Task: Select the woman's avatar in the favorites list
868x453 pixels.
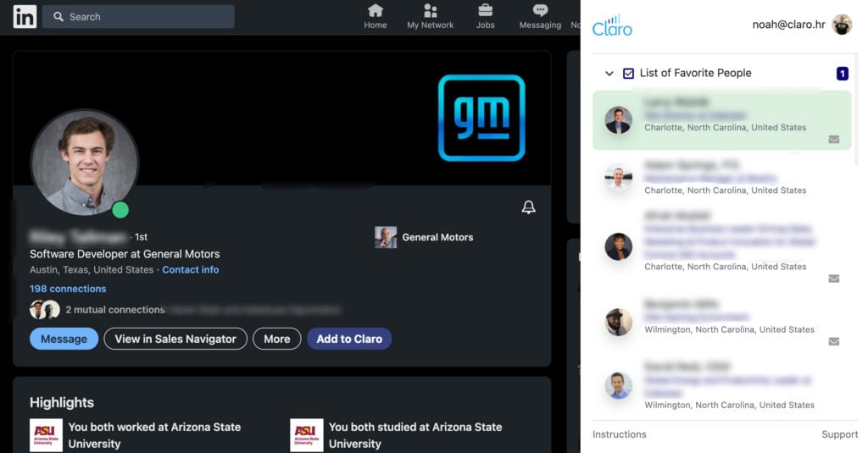Action: [618, 246]
